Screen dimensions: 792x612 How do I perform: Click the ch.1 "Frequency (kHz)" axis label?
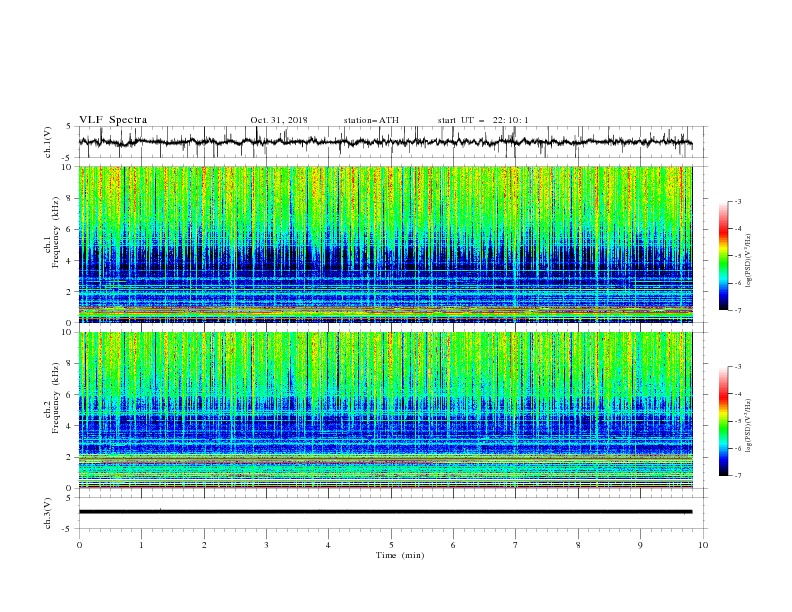pyautogui.click(x=56, y=232)
